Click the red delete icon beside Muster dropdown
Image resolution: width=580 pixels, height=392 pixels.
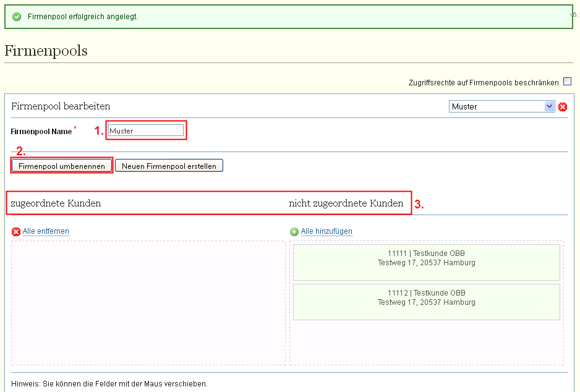pyautogui.click(x=563, y=107)
